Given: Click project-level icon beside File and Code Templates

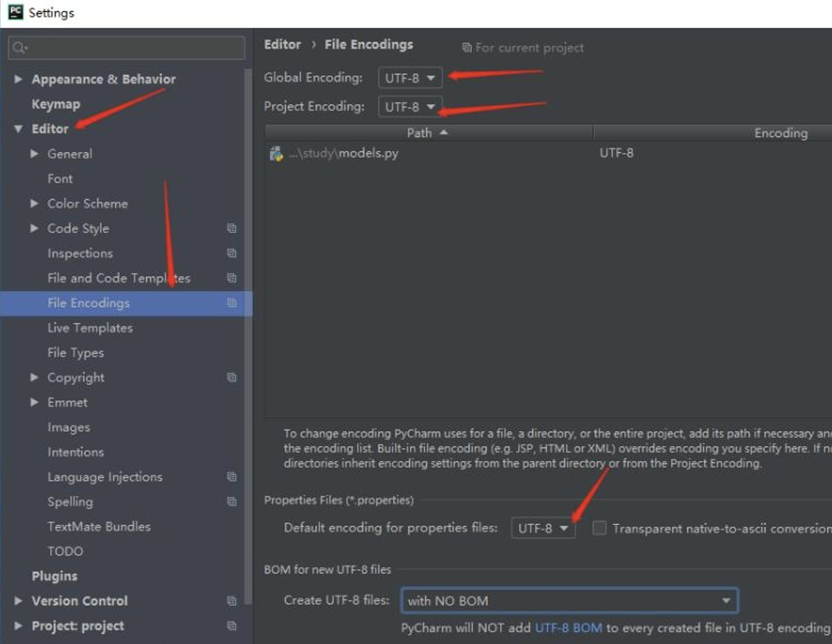Looking at the screenshot, I should pyautogui.click(x=232, y=278).
